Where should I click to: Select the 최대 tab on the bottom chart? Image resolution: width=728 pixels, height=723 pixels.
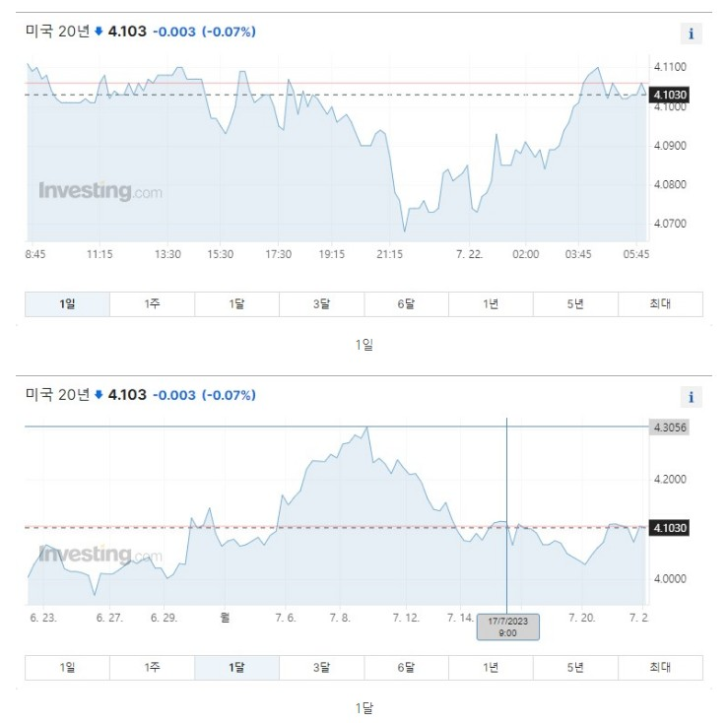(x=660, y=668)
